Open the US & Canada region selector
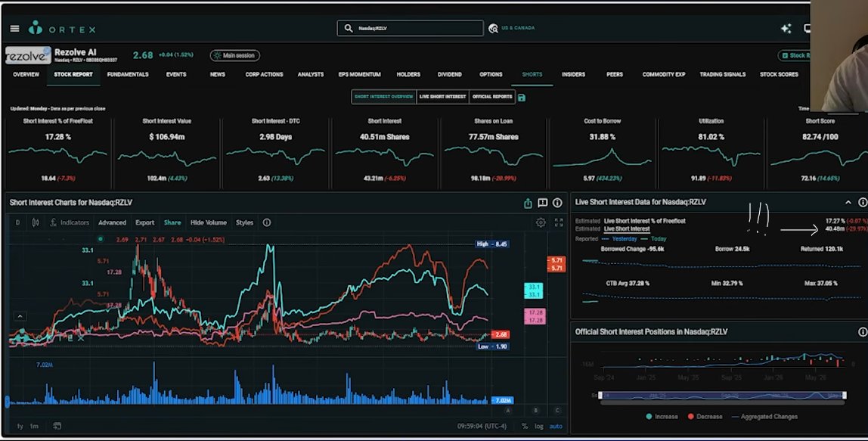The height and width of the screenshot is (441, 868). pyautogui.click(x=512, y=28)
